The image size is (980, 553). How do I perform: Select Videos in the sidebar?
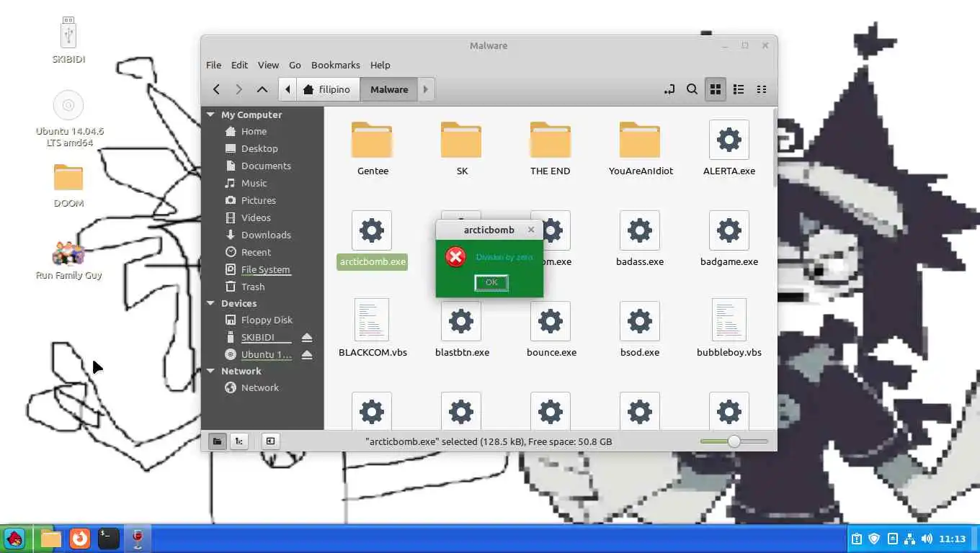(x=256, y=217)
